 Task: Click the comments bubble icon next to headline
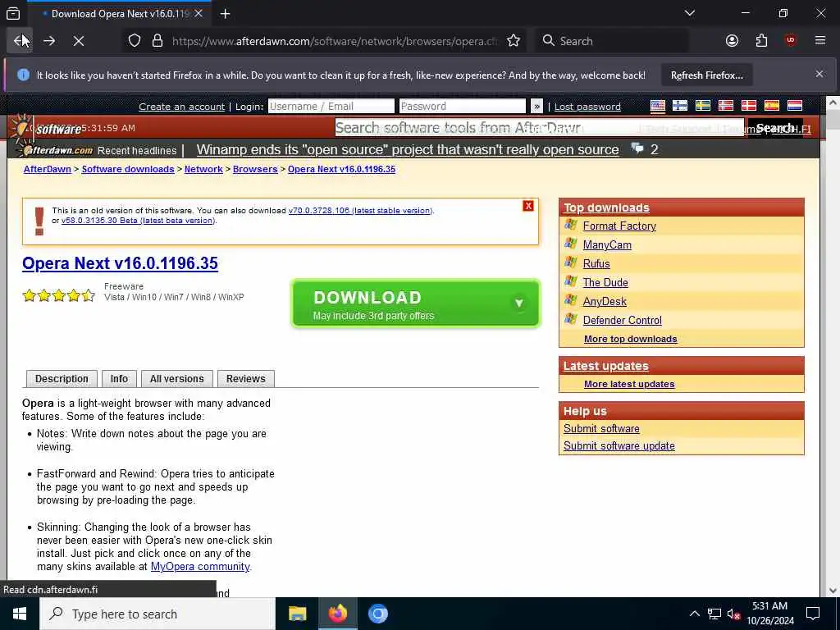[x=637, y=148]
